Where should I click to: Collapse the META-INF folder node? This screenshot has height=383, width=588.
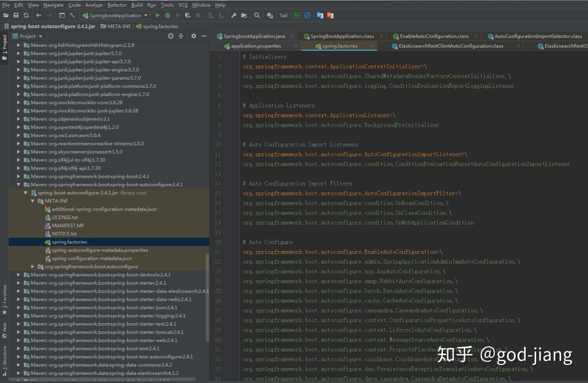[x=33, y=201]
